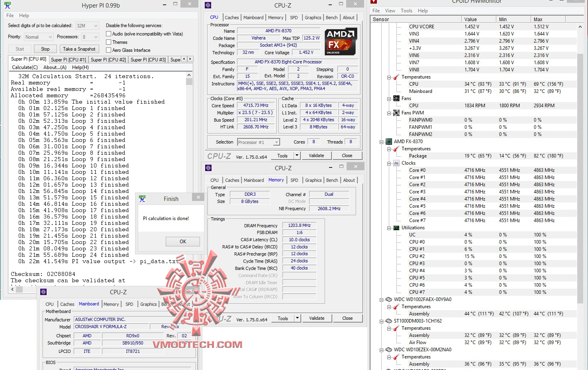This screenshot has width=588, height=370.
Task: Open Calculate(C) menu in Super PI
Action: [25, 67]
